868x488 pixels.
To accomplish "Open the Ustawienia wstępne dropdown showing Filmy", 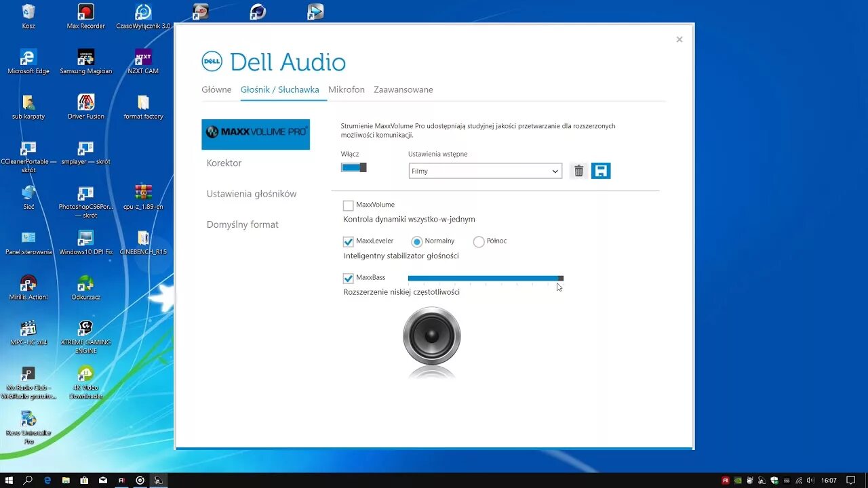I will 486,171.
